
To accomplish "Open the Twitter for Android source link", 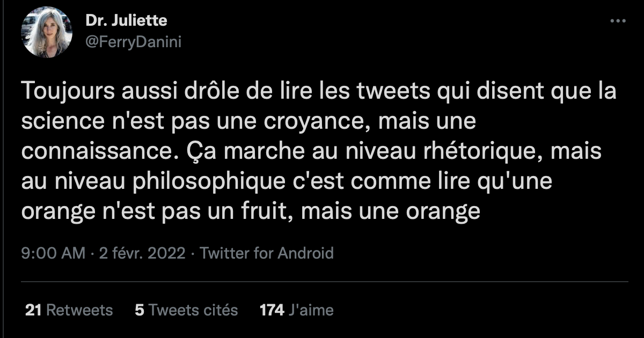I will [x=267, y=253].
